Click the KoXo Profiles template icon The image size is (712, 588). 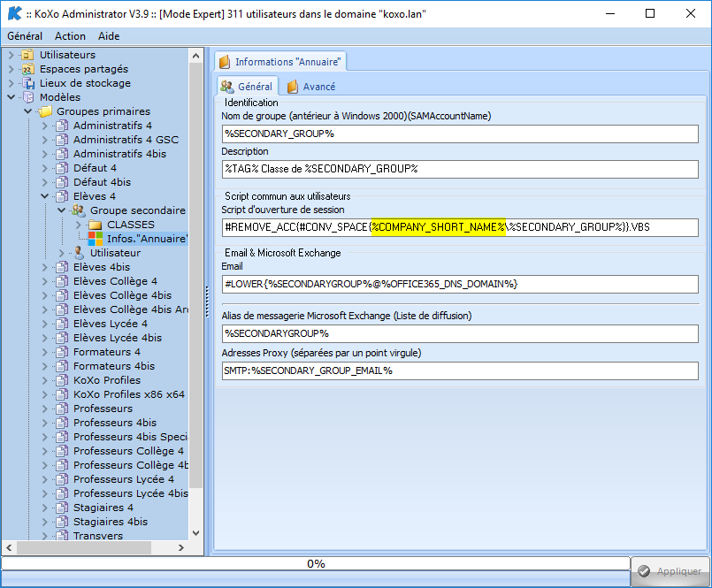tap(62, 380)
